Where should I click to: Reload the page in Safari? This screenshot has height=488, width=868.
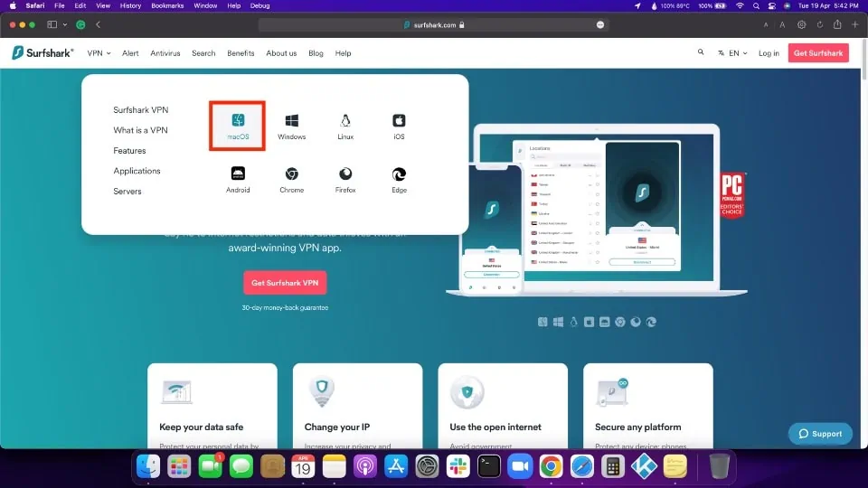pyautogui.click(x=820, y=24)
